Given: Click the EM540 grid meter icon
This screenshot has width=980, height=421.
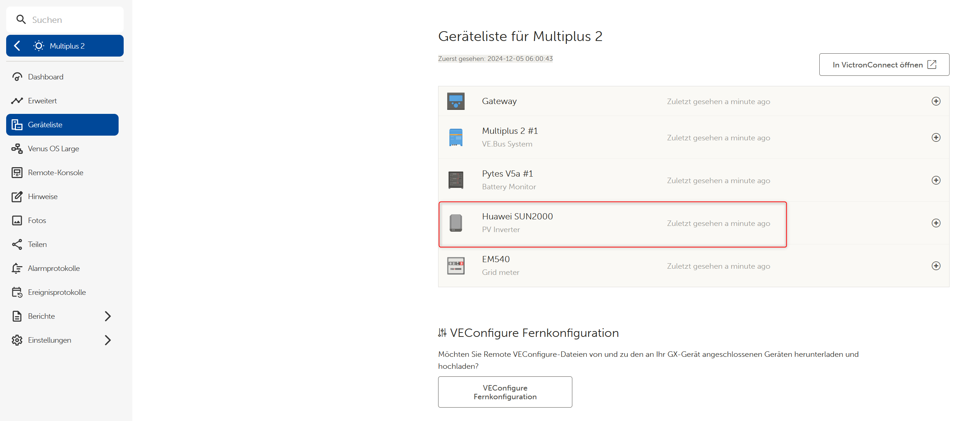Looking at the screenshot, I should click(456, 266).
